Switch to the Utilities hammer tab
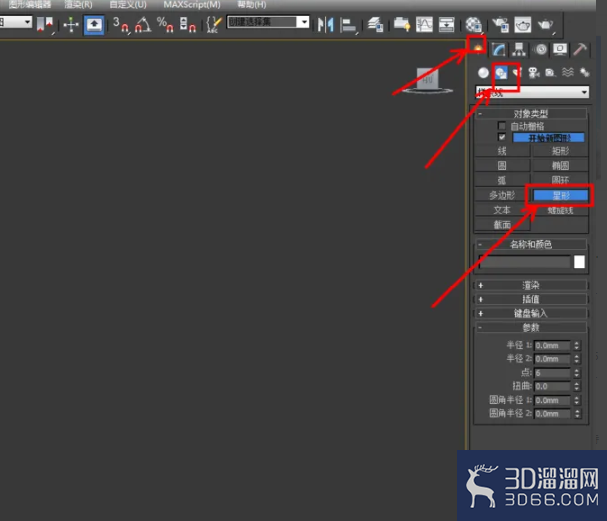The width and height of the screenshot is (607, 521). click(580, 50)
